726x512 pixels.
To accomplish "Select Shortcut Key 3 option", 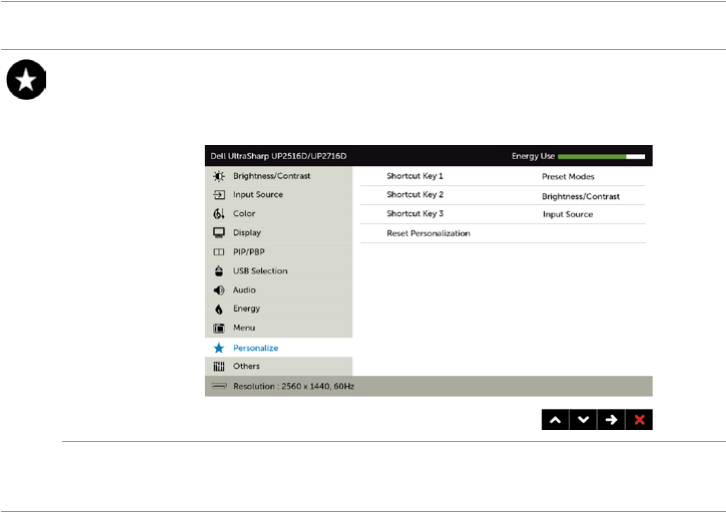I will point(415,213).
